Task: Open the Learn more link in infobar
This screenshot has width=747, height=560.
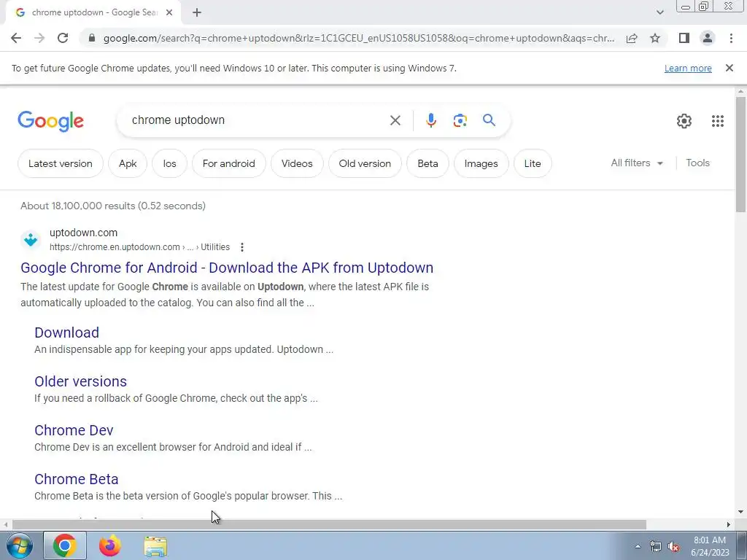Action: click(x=688, y=69)
